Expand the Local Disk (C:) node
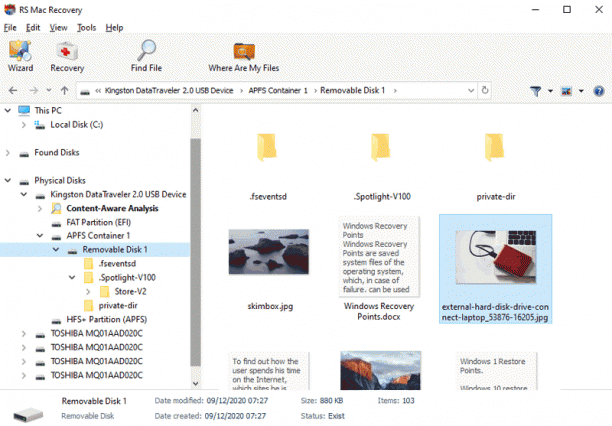This screenshot has height=426, width=612. pos(24,125)
